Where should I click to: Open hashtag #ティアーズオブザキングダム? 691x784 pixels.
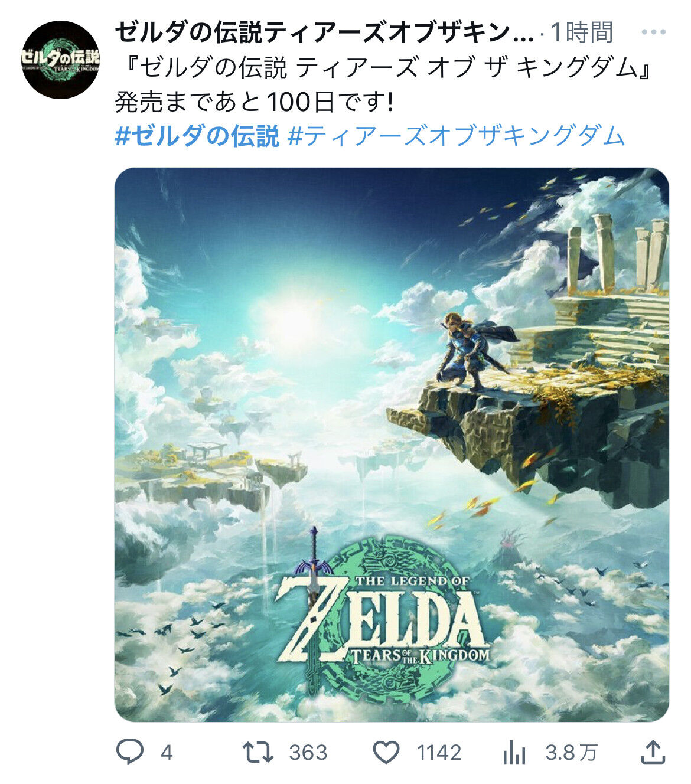(x=456, y=136)
